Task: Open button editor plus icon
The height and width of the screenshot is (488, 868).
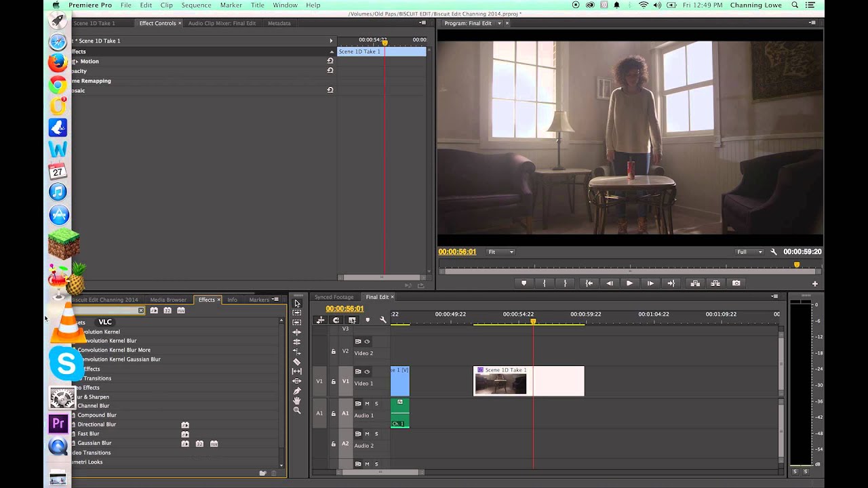Action: (x=815, y=284)
